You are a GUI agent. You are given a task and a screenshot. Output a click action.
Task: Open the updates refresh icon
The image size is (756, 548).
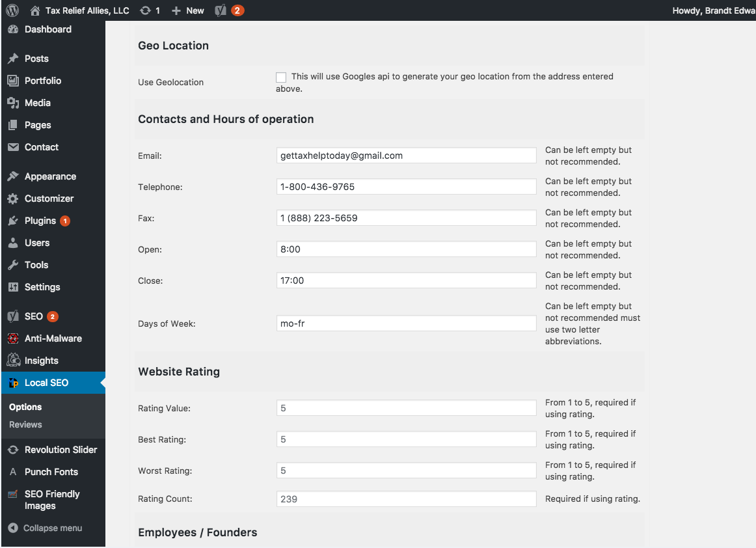145,10
